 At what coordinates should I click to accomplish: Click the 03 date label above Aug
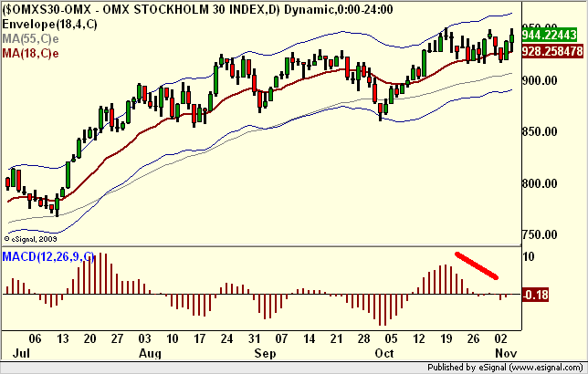tap(145, 338)
